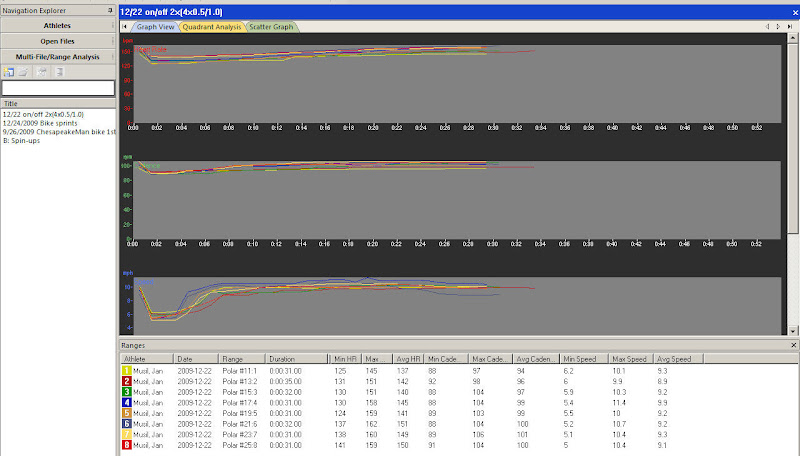The height and width of the screenshot is (456, 800).
Task: Select the Graph View tab
Action: tap(155, 27)
